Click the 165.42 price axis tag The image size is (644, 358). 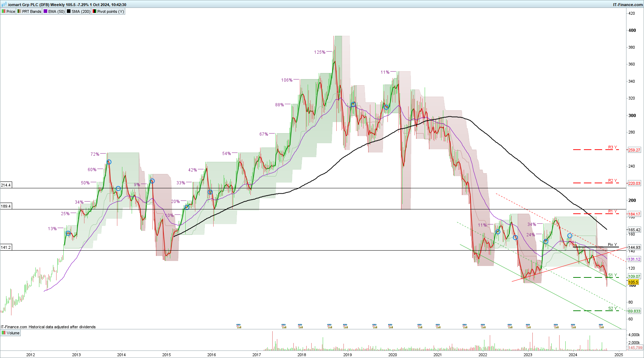coord(634,230)
